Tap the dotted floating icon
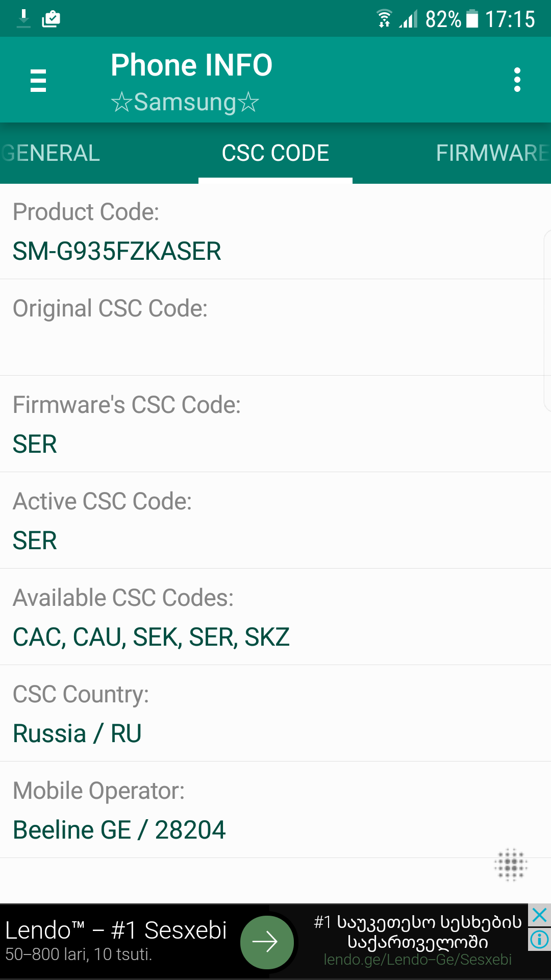Viewport: 551px width, 980px height. (511, 865)
